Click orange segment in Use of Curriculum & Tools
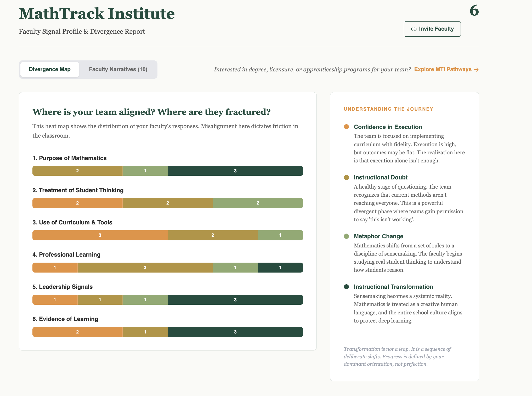This screenshot has height=396, width=532. click(x=100, y=235)
